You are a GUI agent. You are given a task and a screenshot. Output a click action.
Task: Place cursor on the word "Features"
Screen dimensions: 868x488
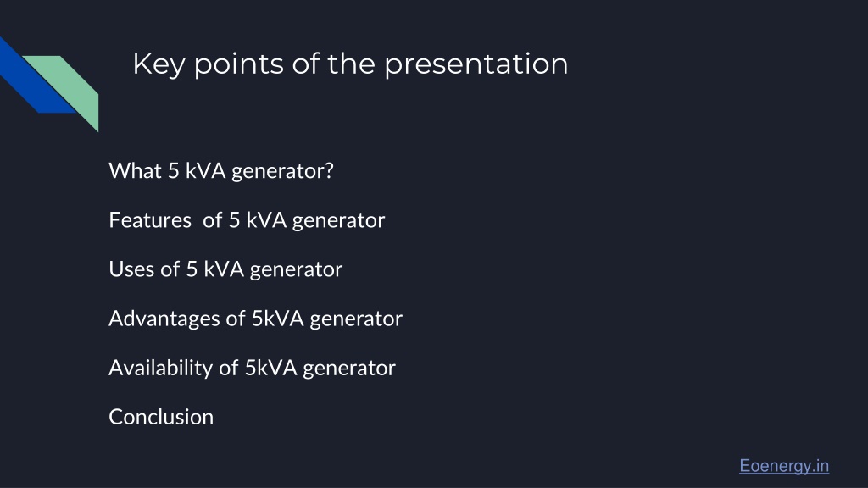click(150, 220)
